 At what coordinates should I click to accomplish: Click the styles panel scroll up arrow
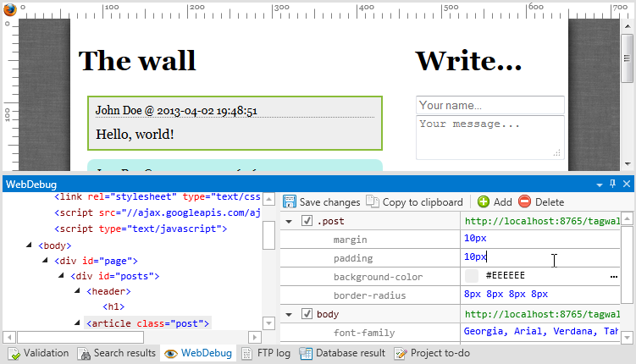pos(627,218)
